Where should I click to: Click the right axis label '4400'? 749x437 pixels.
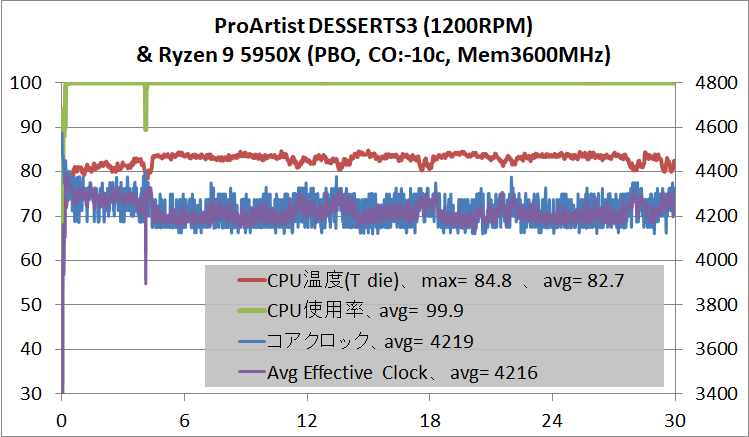pos(717,171)
